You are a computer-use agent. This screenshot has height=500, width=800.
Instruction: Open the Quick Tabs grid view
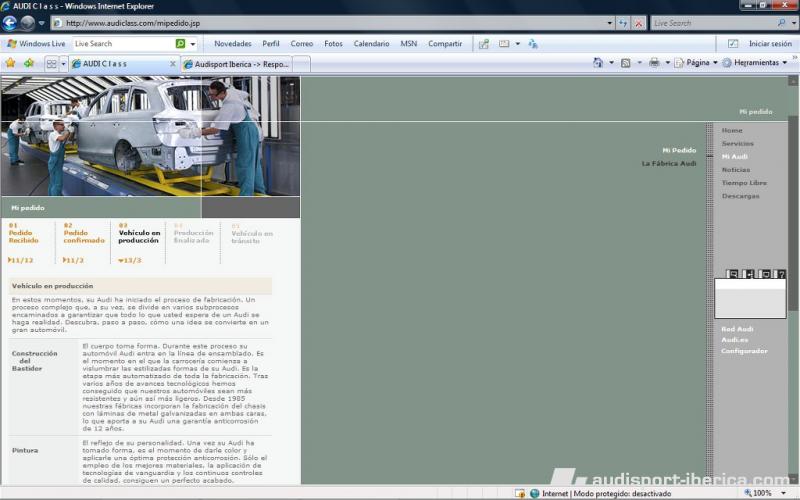(52, 64)
